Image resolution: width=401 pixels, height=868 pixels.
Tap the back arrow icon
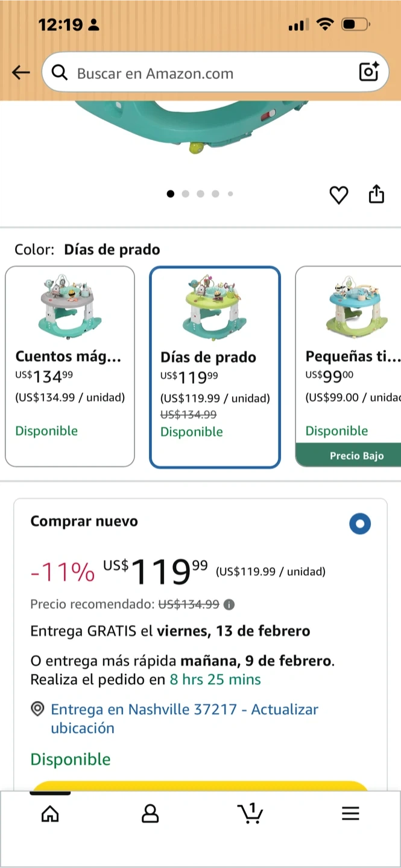21,73
